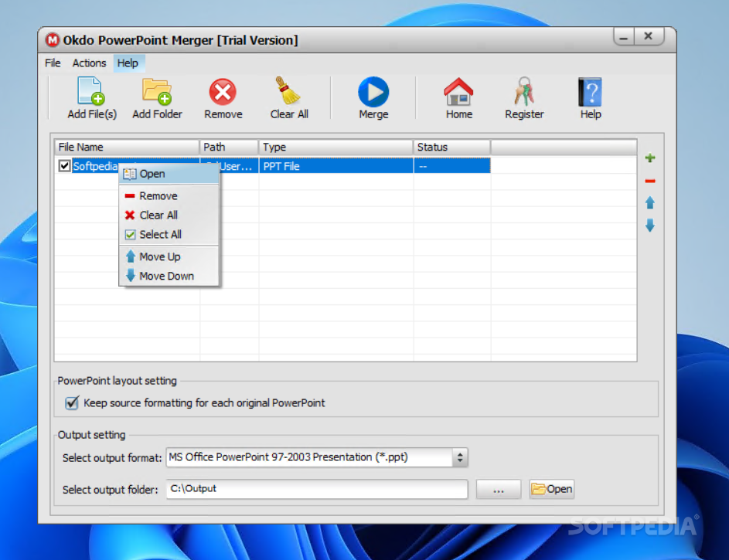This screenshot has height=560, width=729.
Task: Choose Remove from the context menu
Action: (x=169, y=196)
